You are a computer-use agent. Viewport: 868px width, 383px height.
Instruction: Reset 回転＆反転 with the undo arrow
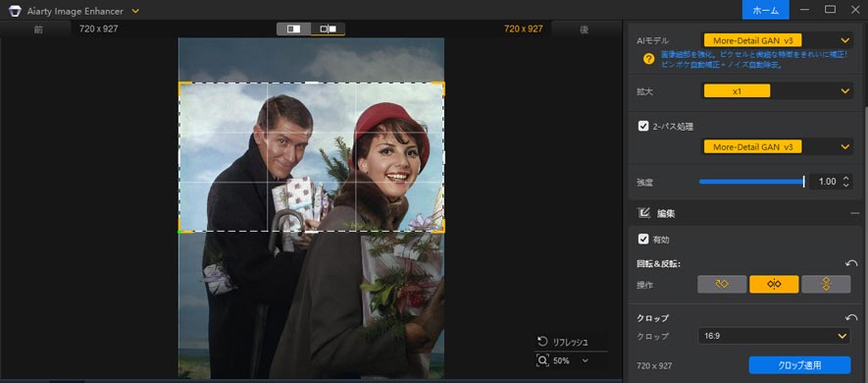851,264
